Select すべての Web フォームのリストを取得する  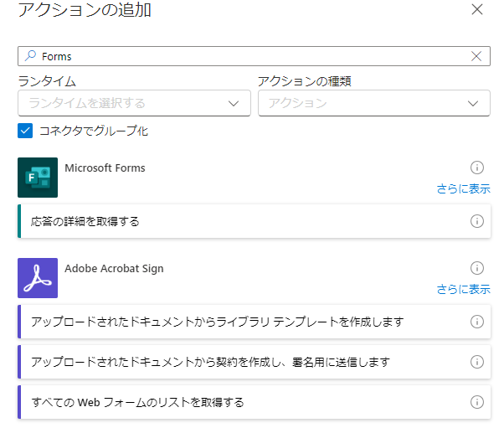(x=255, y=402)
